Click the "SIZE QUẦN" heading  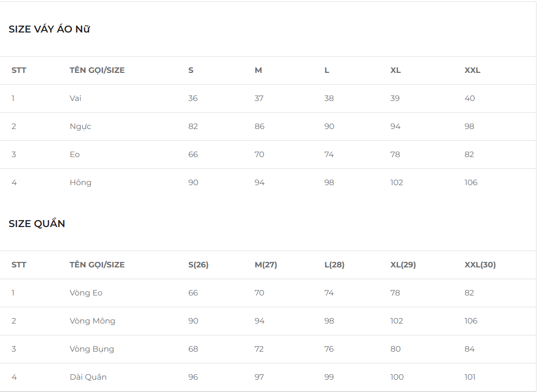click(x=37, y=224)
